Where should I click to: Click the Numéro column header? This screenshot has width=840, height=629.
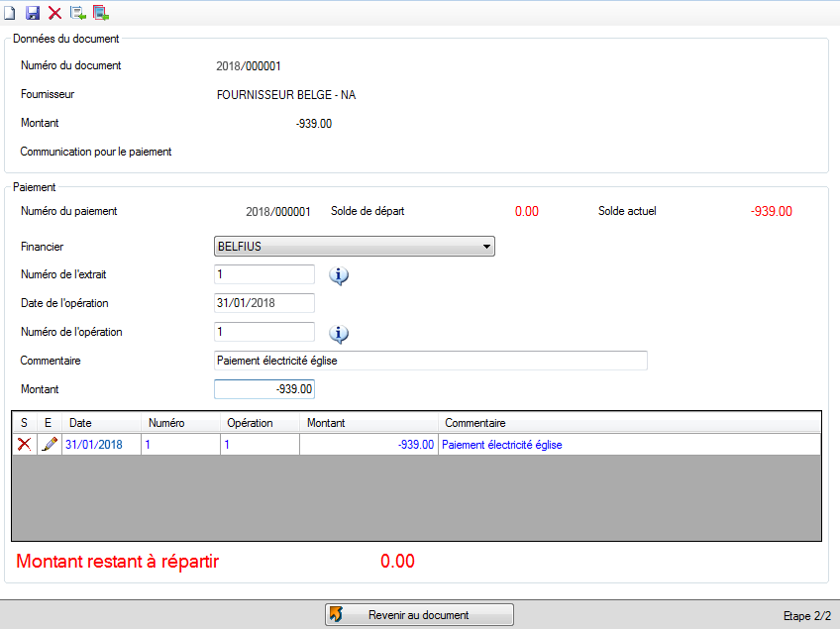[181, 423]
